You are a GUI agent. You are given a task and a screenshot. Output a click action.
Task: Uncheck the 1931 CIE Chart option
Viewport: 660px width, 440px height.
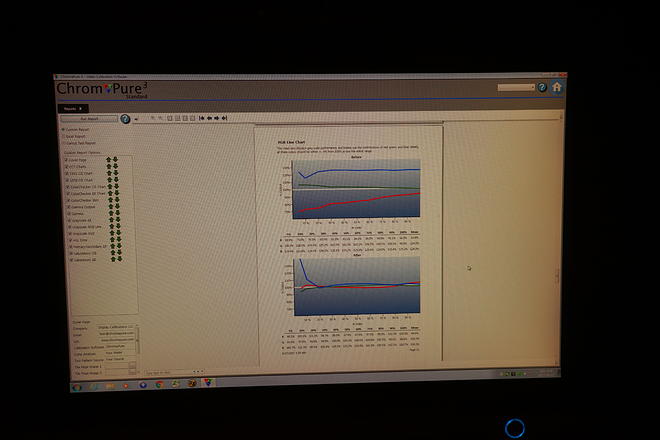(67, 173)
